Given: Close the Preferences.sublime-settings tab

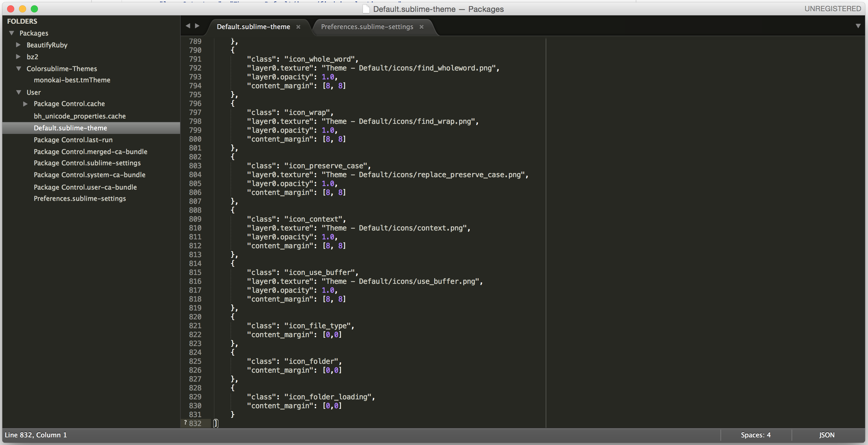Looking at the screenshot, I should point(422,27).
